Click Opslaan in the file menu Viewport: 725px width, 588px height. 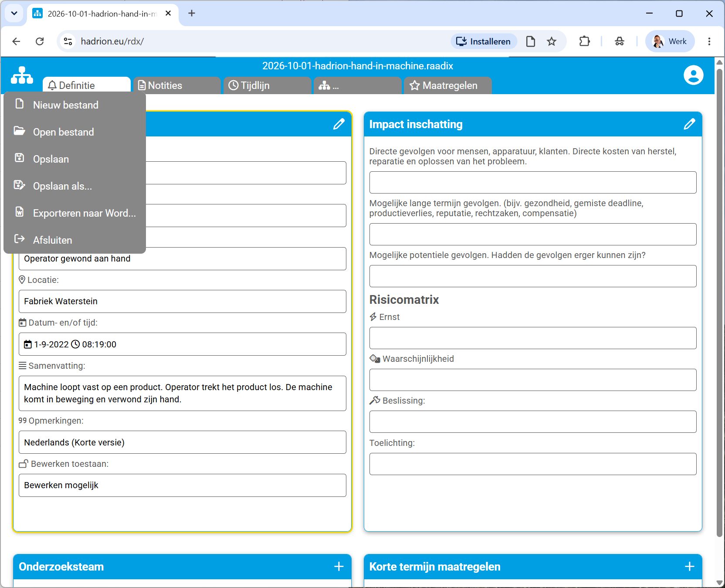[x=75, y=159]
